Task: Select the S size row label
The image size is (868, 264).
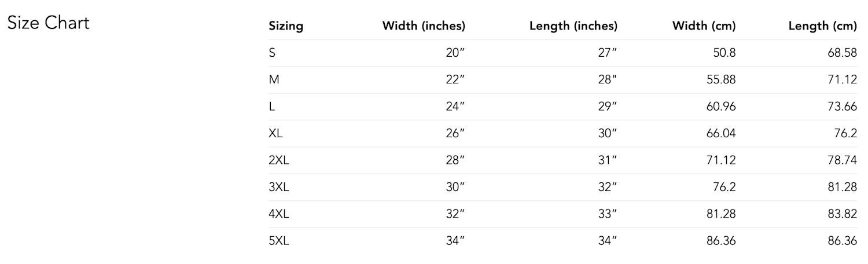Action: tap(272, 53)
